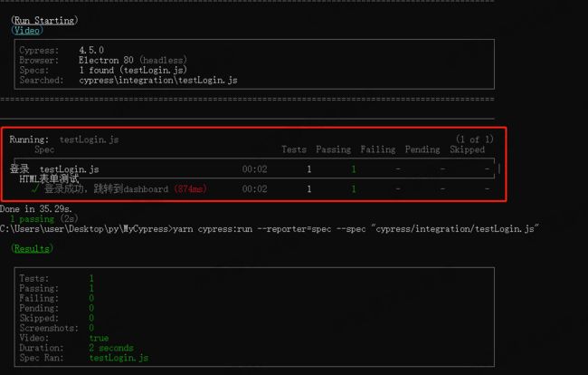Screen dimensions: 588x375
Task: Click the 'Duration:' label in the Results box
Action: point(42,348)
